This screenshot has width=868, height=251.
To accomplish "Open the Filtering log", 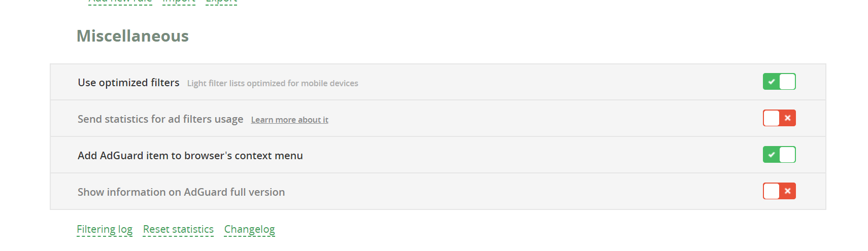I will pyautogui.click(x=105, y=229).
